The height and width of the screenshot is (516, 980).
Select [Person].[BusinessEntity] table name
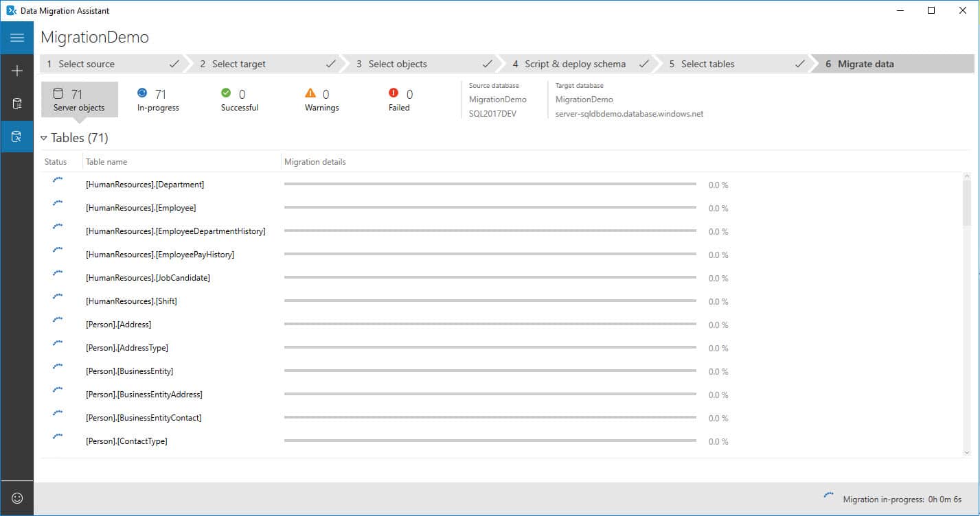click(130, 371)
